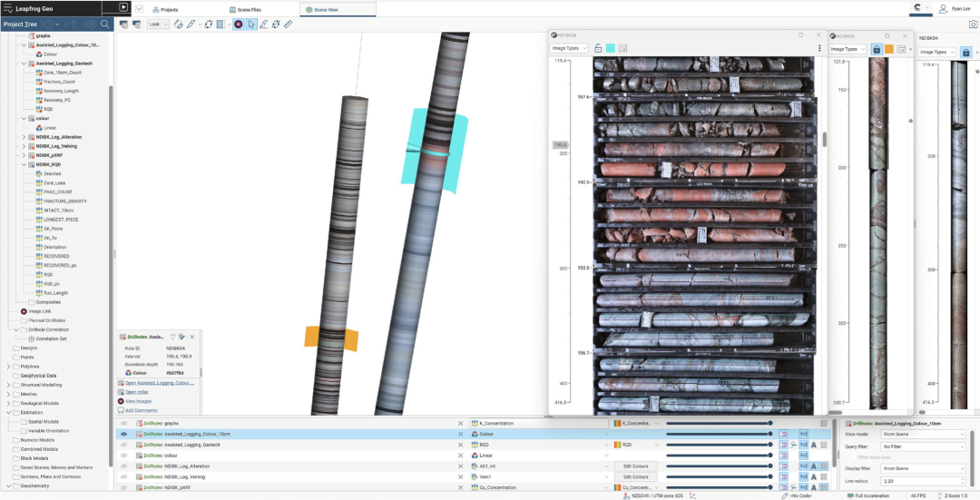Click the filter icon in the drillhole info popup
Viewport: 980px width, 500px height.
[x=173, y=337]
